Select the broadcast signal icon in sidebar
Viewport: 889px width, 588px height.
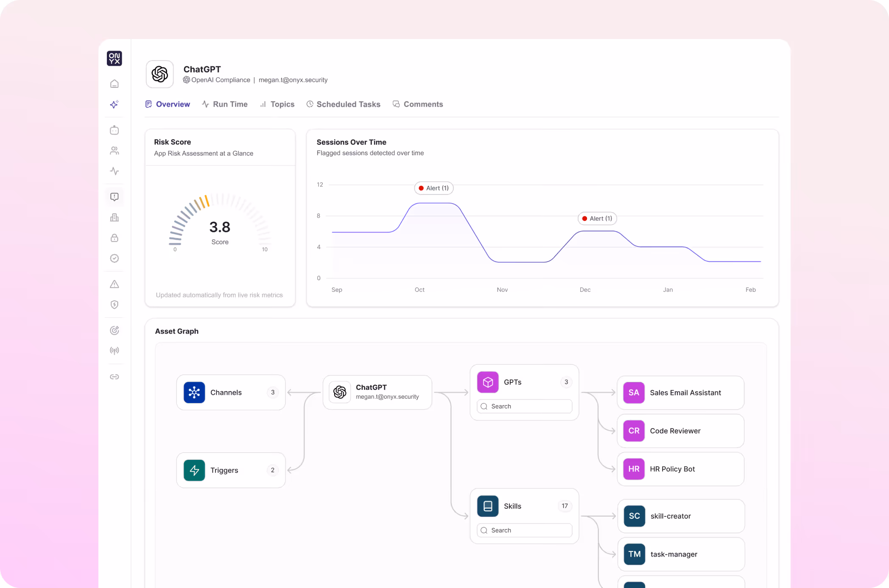115,351
